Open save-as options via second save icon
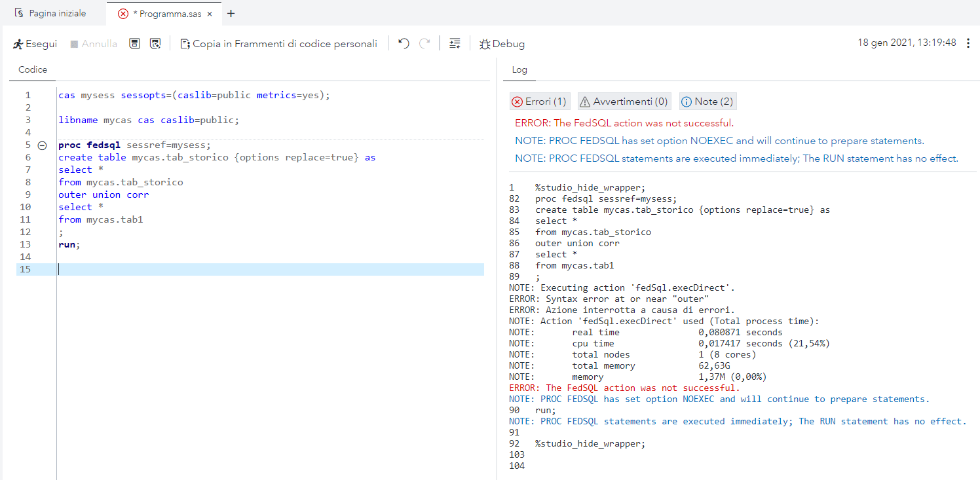The height and width of the screenshot is (480, 980). click(155, 43)
